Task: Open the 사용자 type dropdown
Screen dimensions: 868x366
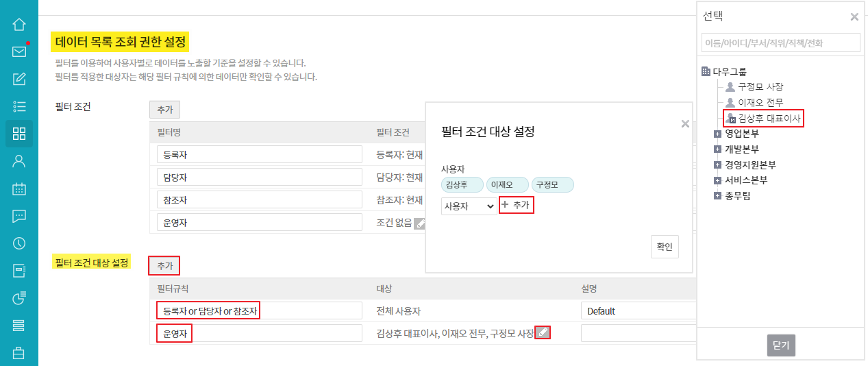Action: [469, 206]
